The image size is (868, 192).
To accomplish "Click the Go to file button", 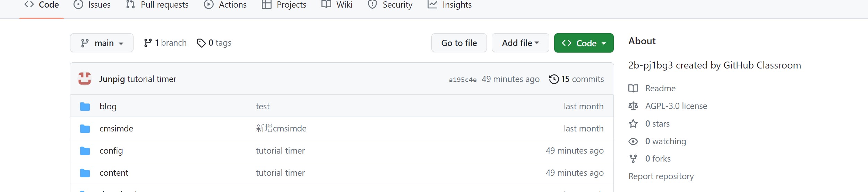I will (459, 43).
